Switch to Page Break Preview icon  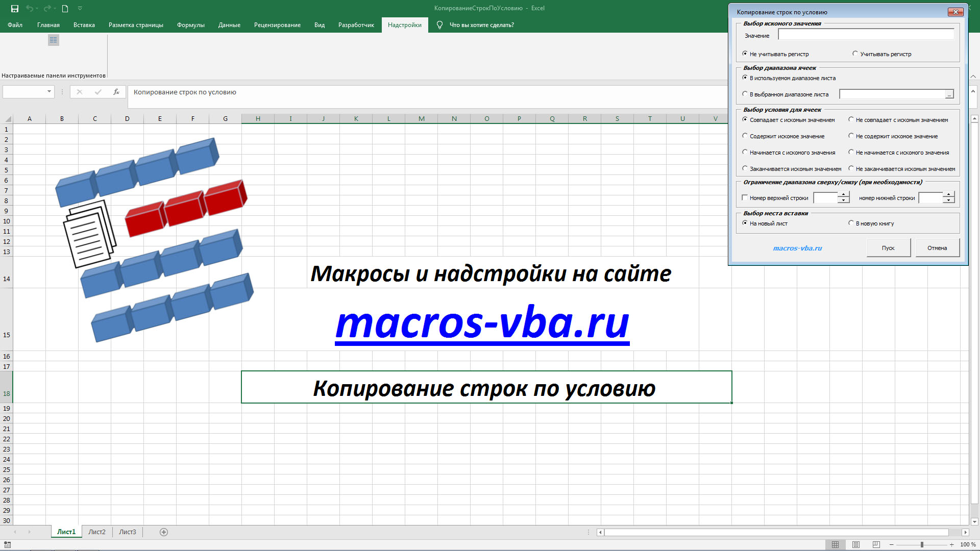[876, 544]
